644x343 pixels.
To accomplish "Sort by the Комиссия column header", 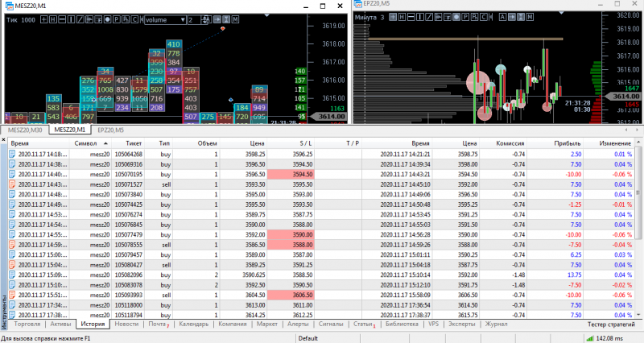I will point(503,143).
